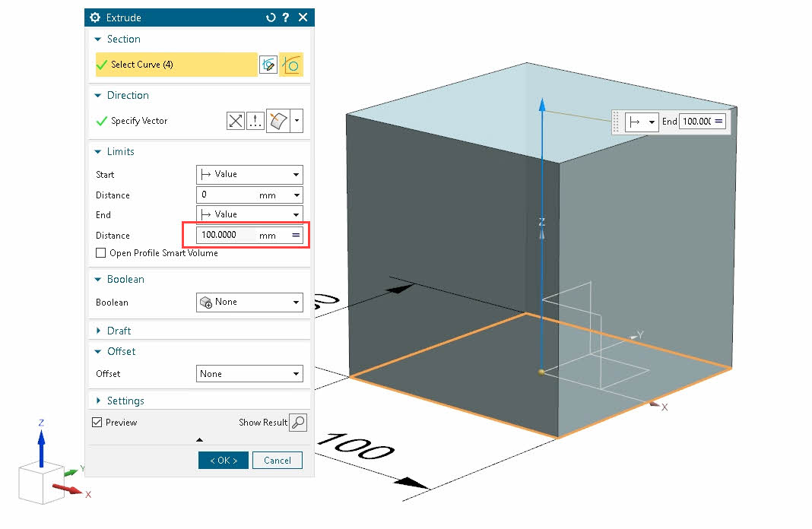Select the Reverse Direction icon

click(x=236, y=120)
